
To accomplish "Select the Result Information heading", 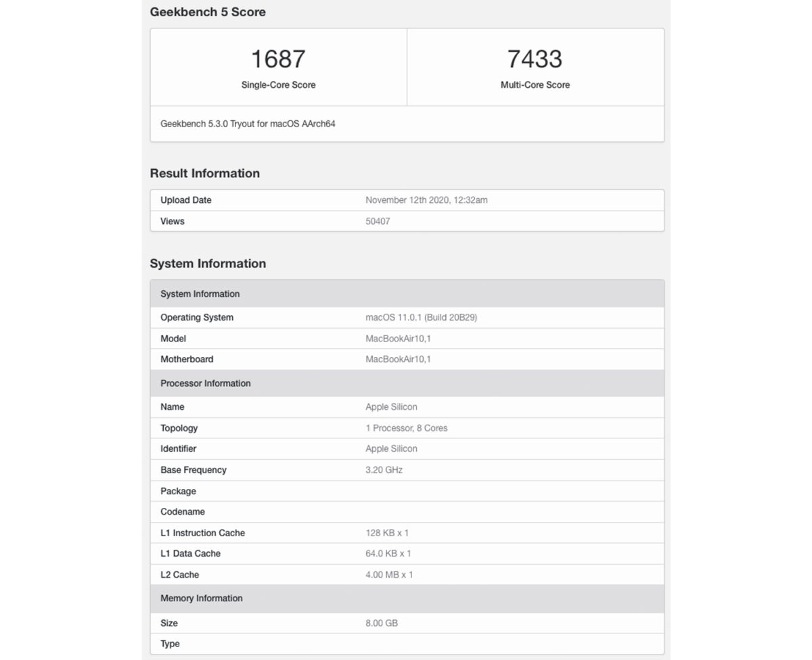I will [x=204, y=174].
